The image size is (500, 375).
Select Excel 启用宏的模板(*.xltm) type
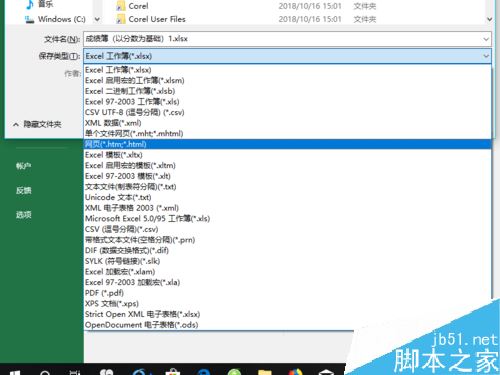point(288,166)
